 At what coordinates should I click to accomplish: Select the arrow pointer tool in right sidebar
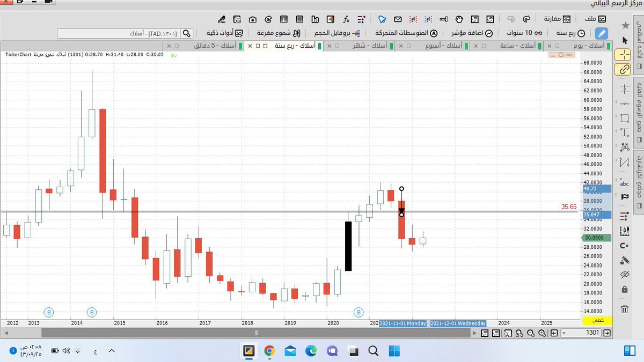(x=624, y=40)
